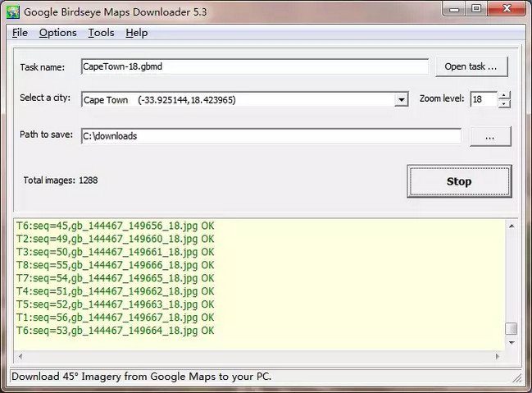
Task: Click the Total images: 1288 text
Action: [x=61, y=180]
